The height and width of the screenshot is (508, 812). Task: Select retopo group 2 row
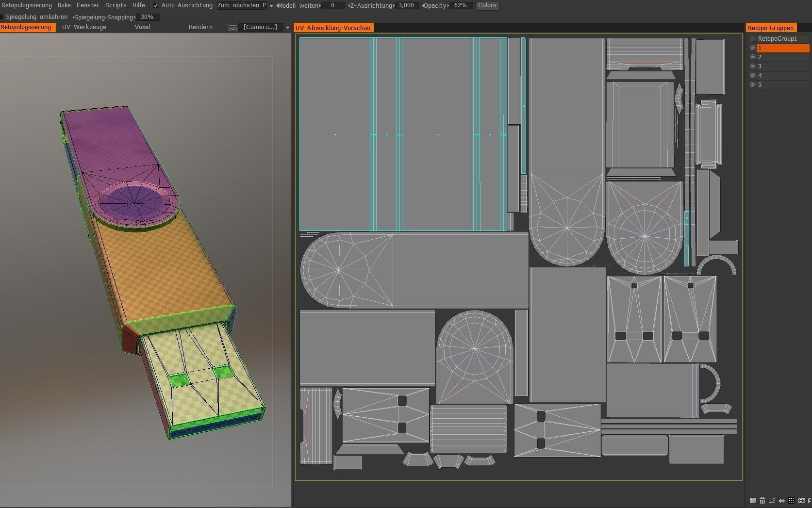click(783, 57)
